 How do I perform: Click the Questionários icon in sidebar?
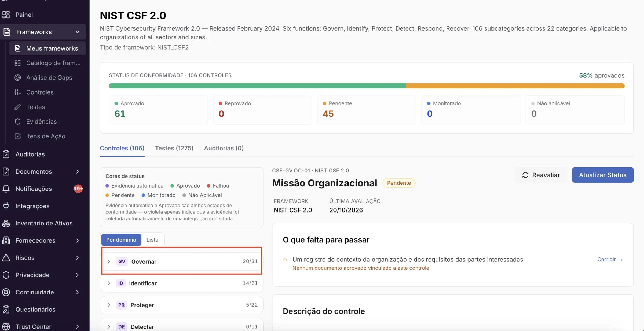click(6, 309)
